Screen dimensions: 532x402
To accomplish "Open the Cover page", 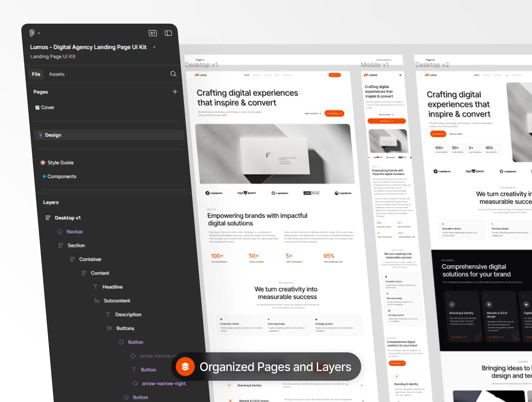I will (48, 108).
